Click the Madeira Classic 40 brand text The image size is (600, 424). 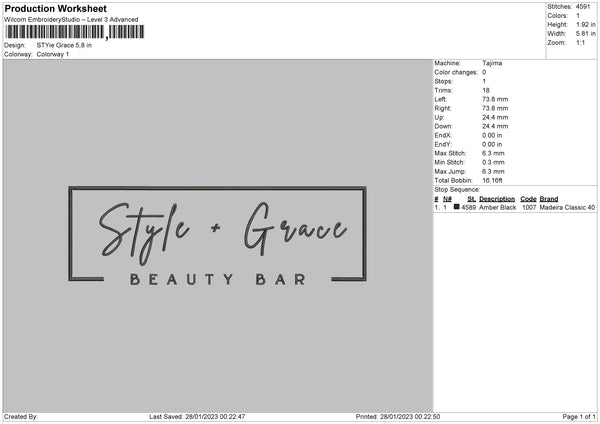567,207
